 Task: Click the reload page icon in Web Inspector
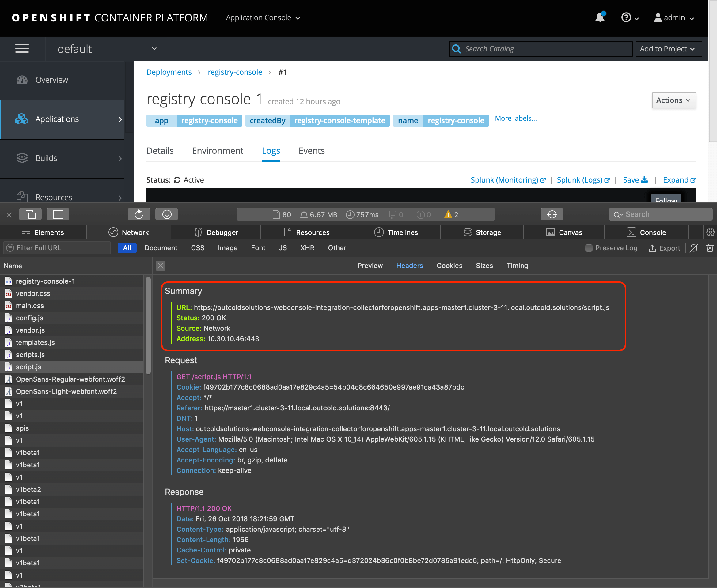tap(139, 214)
